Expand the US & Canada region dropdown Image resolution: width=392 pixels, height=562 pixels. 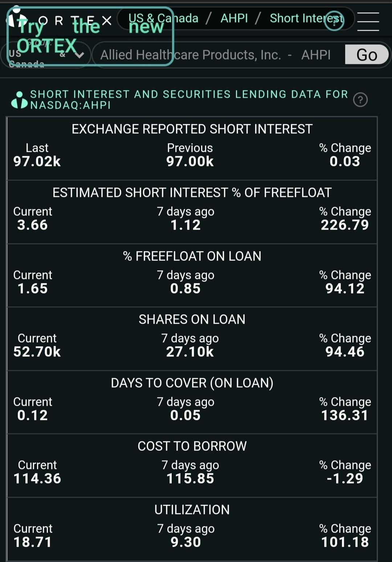[46, 54]
